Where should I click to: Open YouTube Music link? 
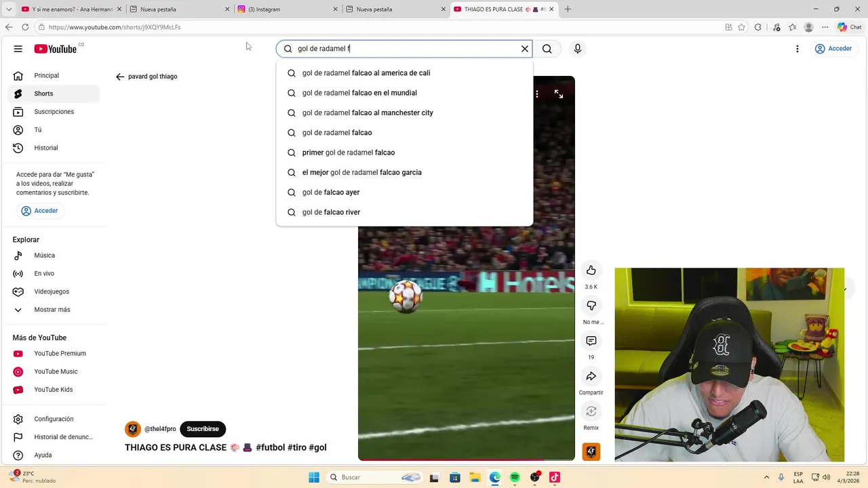click(x=54, y=371)
